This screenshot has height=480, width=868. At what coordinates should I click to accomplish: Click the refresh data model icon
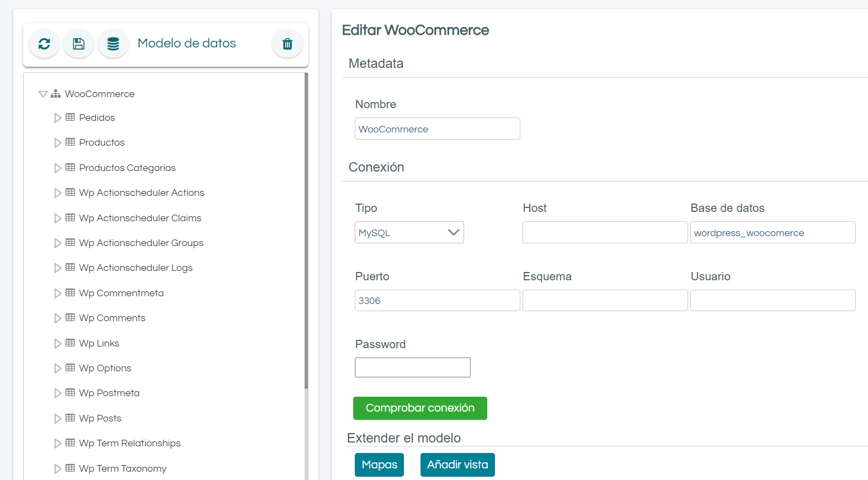click(x=44, y=44)
